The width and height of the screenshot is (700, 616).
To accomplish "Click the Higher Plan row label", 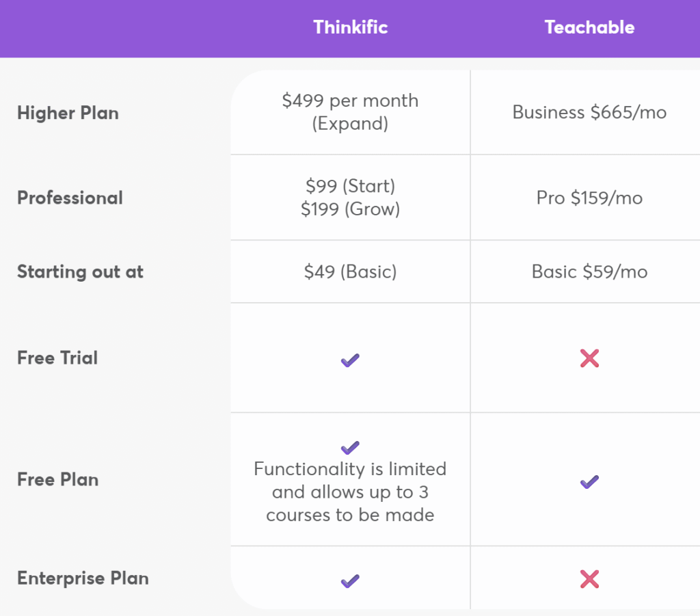I will point(68,113).
